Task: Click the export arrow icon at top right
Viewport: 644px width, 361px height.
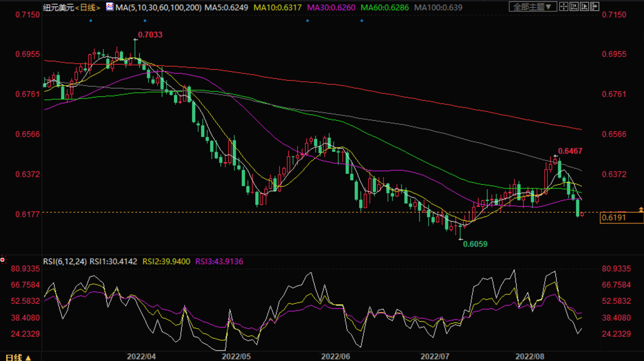Action: tap(595, 6)
